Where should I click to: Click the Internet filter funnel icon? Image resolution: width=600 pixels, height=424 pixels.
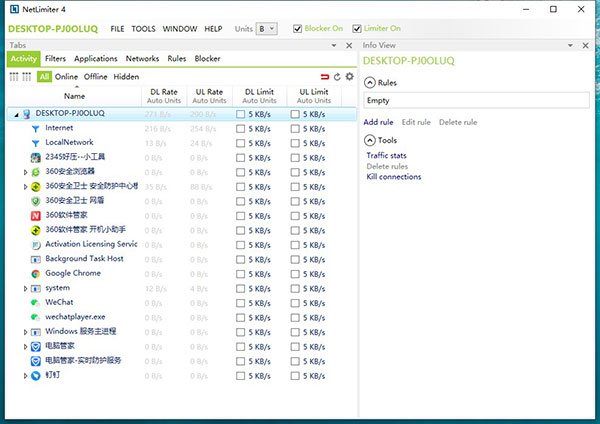[x=35, y=128]
